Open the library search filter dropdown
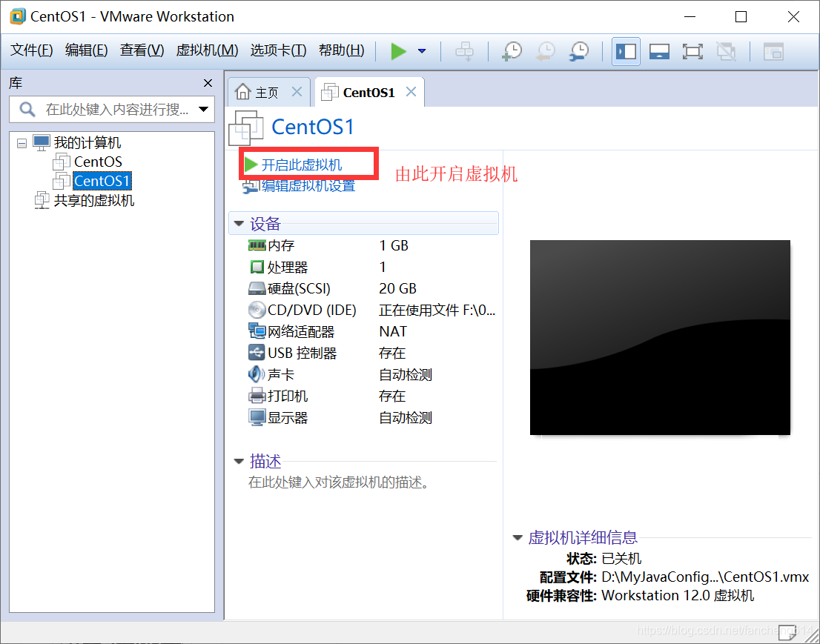This screenshot has height=644, width=820. coord(203,109)
